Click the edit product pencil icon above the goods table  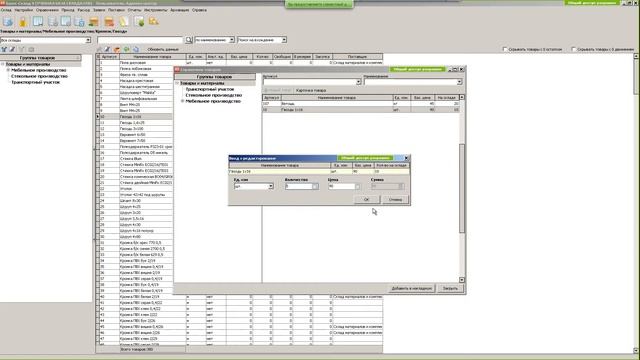pyautogui.click(x=107, y=49)
